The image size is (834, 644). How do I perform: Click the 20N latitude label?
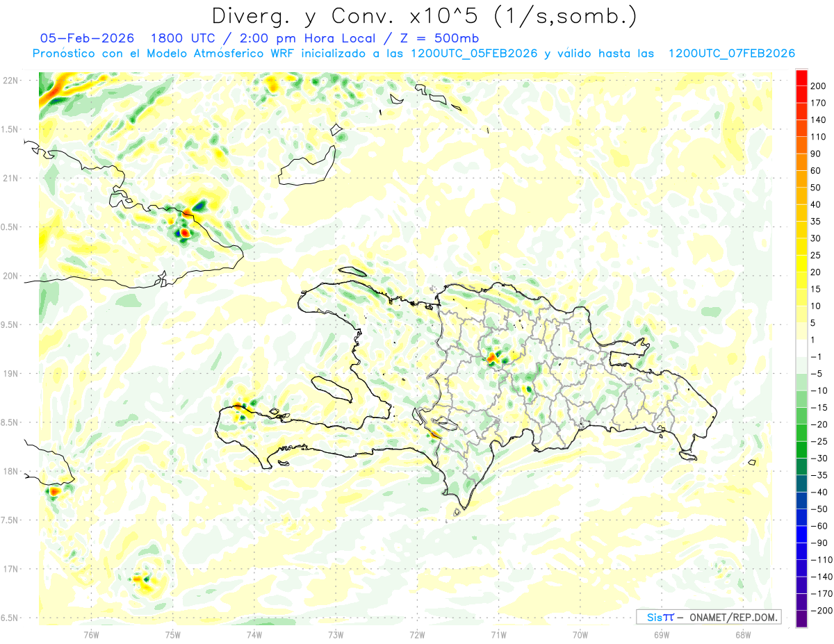(x=10, y=276)
